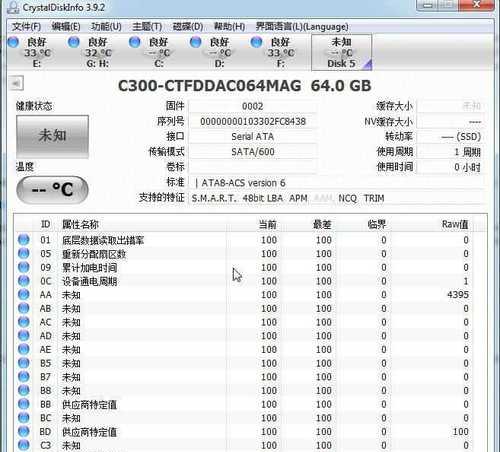Open the 磁碟(D) menu
Viewport: 500px width, 452px height.
[x=188, y=27]
